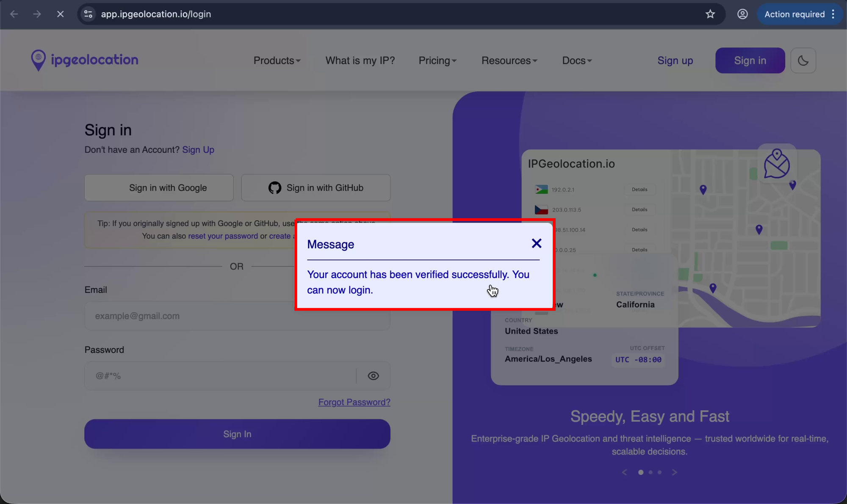Select the California state text

pos(635,305)
